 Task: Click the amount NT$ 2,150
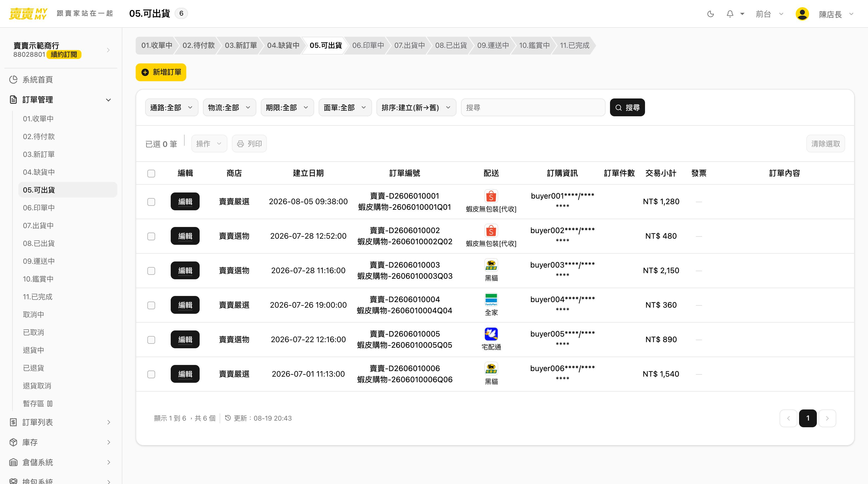(661, 271)
